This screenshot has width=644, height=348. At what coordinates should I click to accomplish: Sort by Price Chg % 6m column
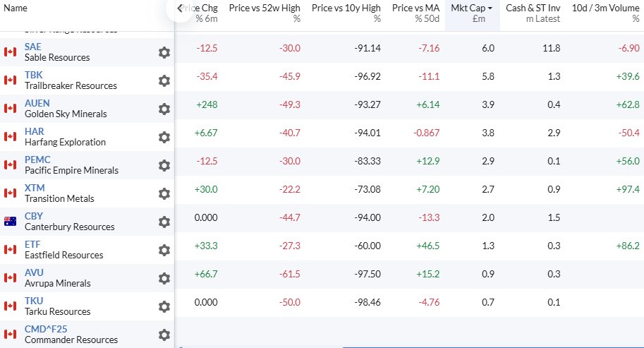tap(201, 13)
